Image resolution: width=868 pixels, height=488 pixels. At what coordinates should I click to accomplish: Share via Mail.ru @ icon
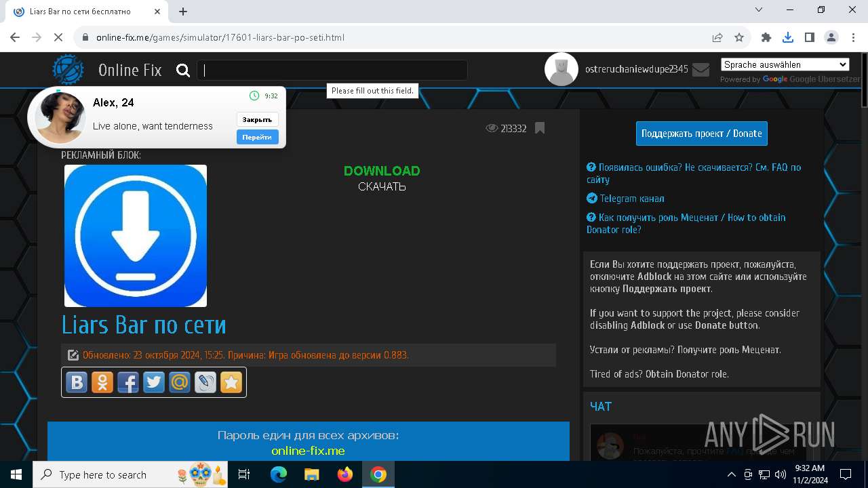[x=180, y=382]
